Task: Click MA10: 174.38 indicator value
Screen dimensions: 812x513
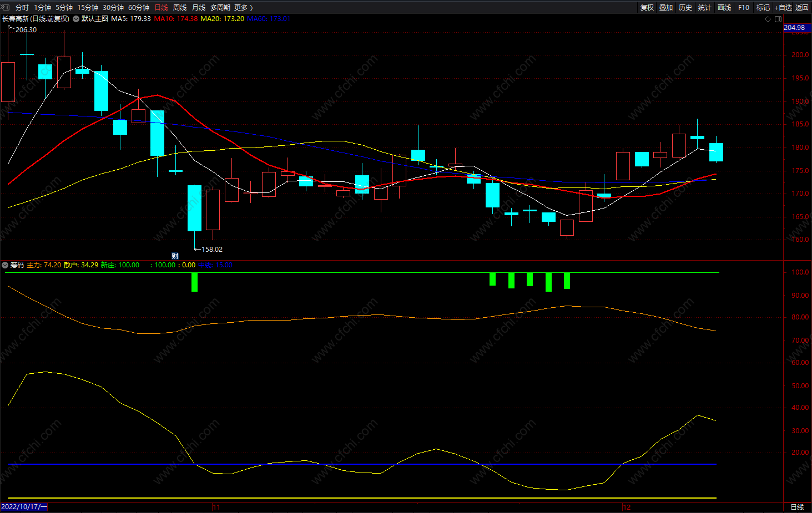Action: click(x=176, y=19)
